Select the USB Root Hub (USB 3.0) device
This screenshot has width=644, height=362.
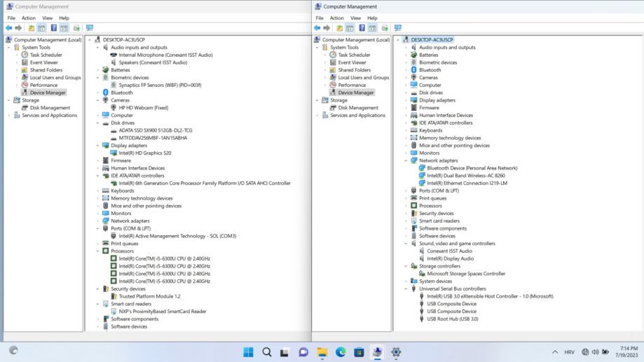click(x=452, y=319)
